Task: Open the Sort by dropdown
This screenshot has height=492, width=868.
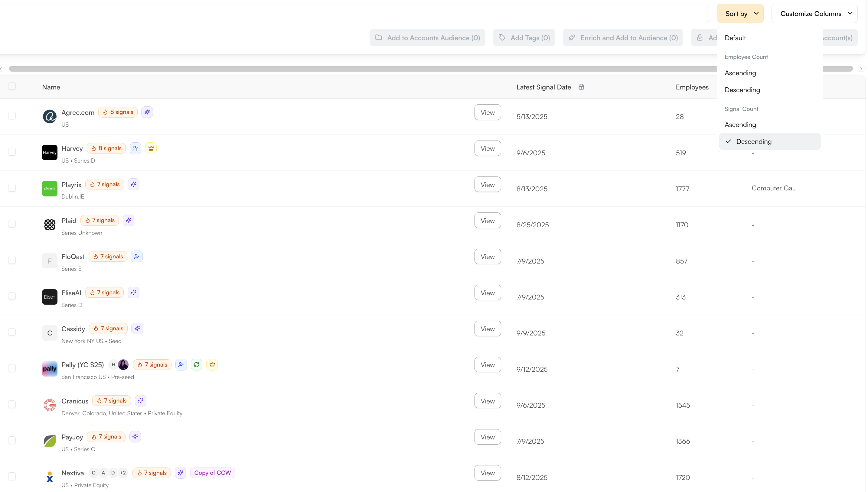Action: click(740, 14)
